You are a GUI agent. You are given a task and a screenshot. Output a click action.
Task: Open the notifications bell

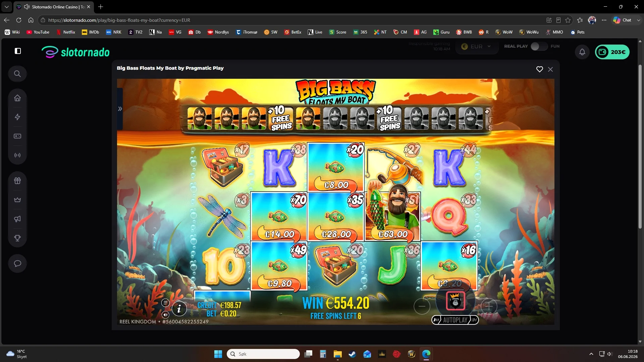pos(582,52)
